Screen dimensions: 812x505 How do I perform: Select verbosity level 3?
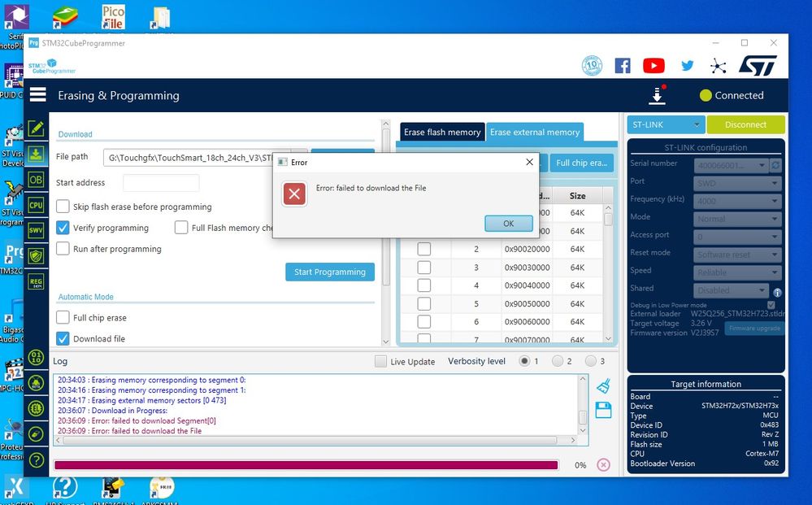590,361
